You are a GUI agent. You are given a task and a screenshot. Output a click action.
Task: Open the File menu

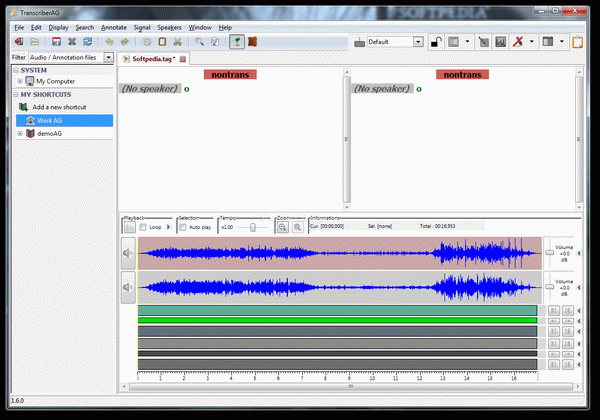point(19,28)
